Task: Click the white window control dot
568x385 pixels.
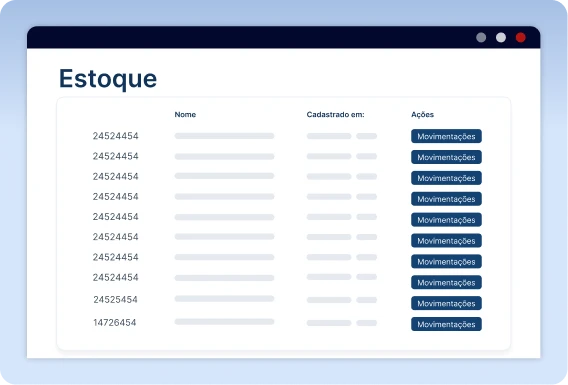Action: (501, 37)
